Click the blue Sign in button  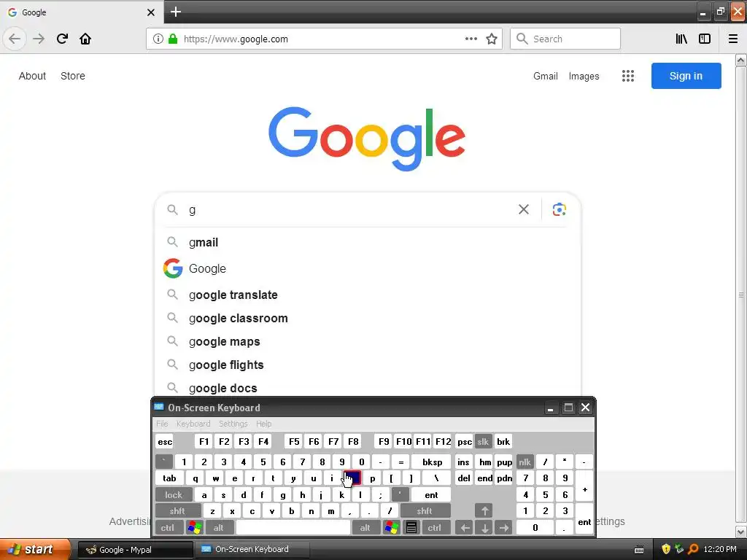[x=686, y=76]
